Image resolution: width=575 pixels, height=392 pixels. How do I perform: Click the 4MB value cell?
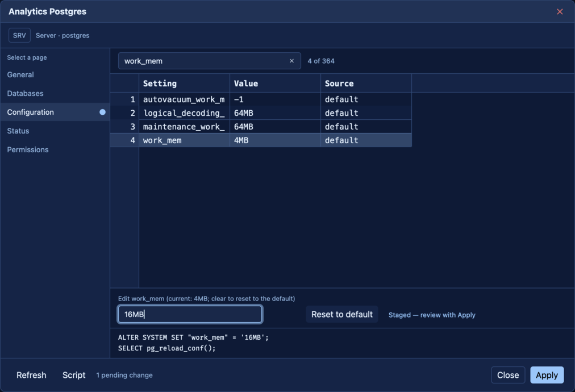point(276,140)
